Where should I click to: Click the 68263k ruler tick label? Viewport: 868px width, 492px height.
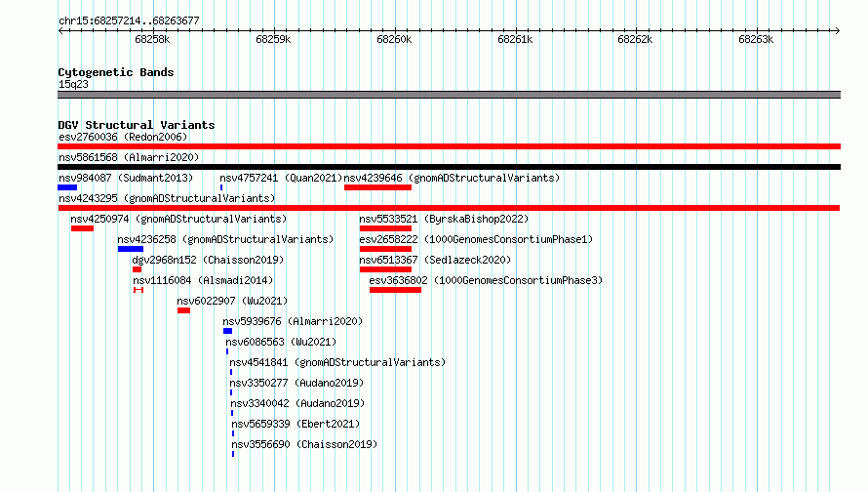pos(756,39)
